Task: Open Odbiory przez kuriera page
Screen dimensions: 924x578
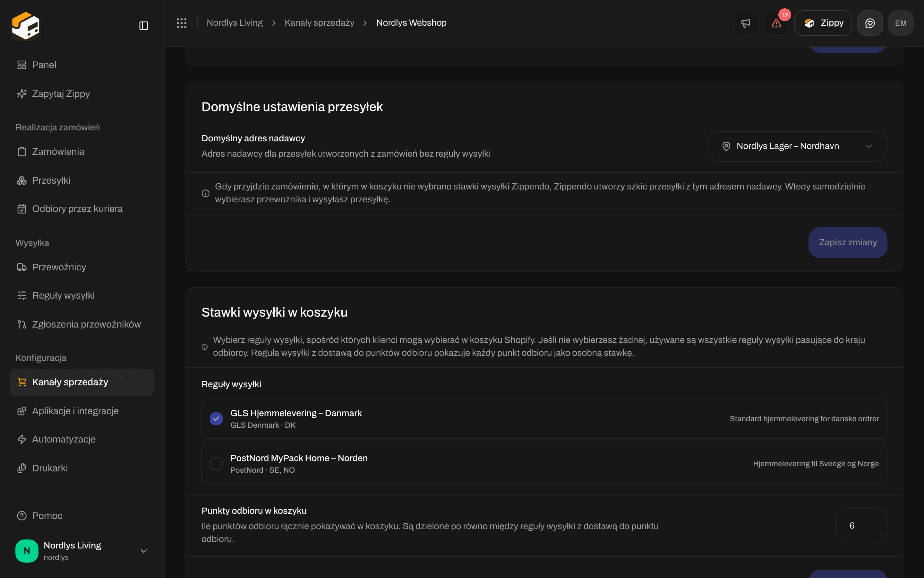Action: pos(82,209)
